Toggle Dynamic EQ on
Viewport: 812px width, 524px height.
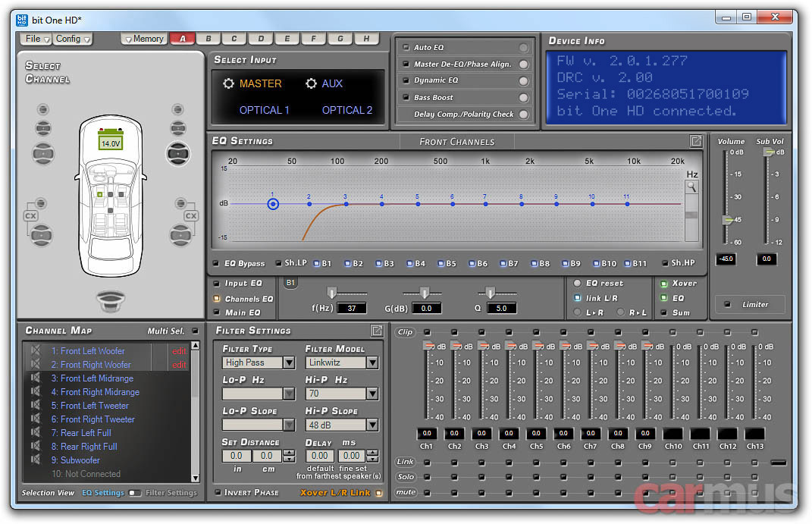pos(524,81)
